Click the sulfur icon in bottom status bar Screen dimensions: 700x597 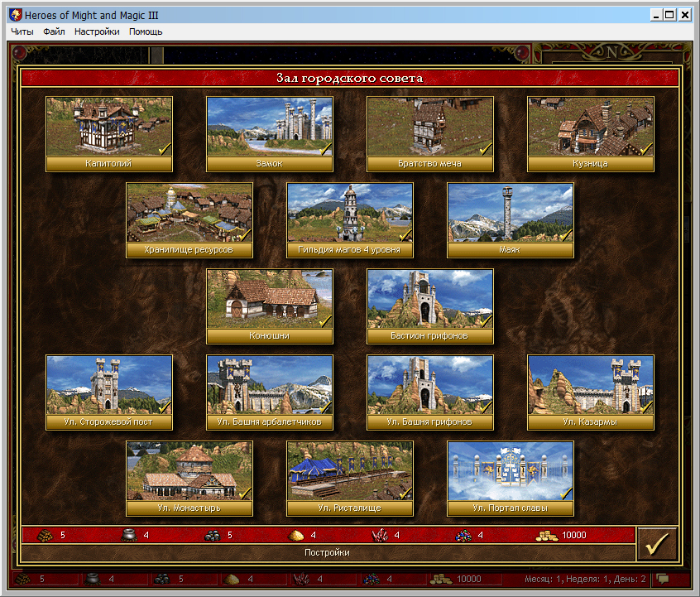[x=231, y=580]
